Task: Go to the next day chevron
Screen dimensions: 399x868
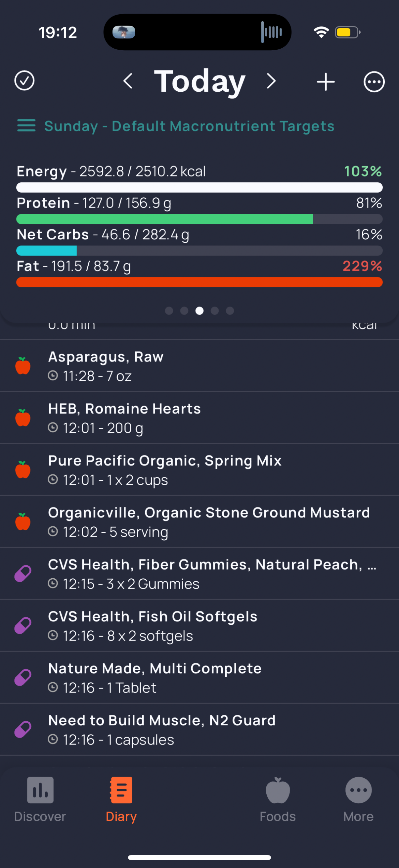Action: point(271,81)
